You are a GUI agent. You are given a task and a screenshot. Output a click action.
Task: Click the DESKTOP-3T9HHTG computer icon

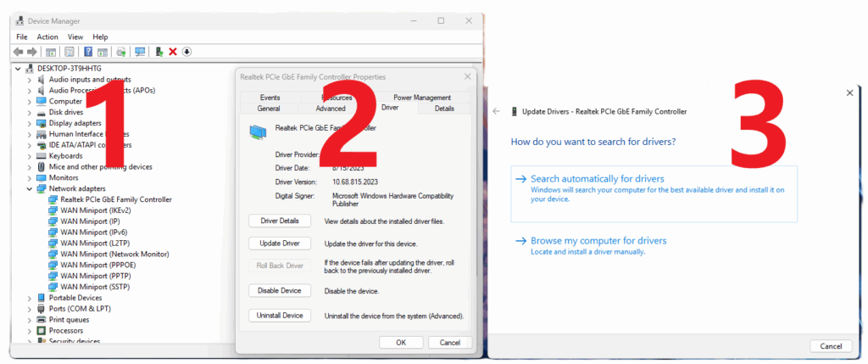(x=30, y=69)
